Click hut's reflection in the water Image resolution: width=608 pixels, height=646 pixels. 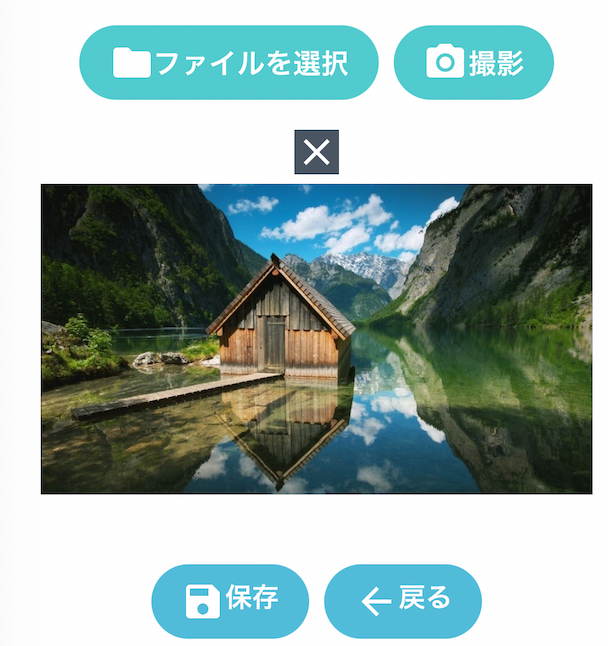(x=284, y=433)
